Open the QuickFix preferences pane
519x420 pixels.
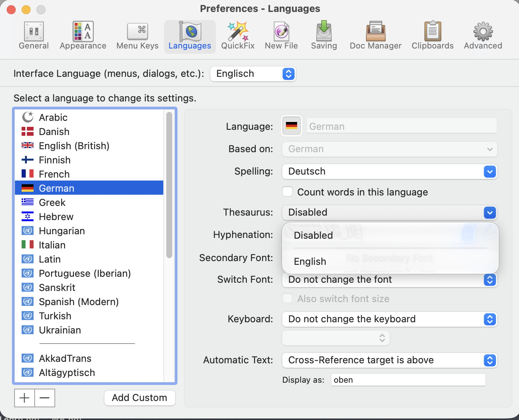click(x=238, y=36)
